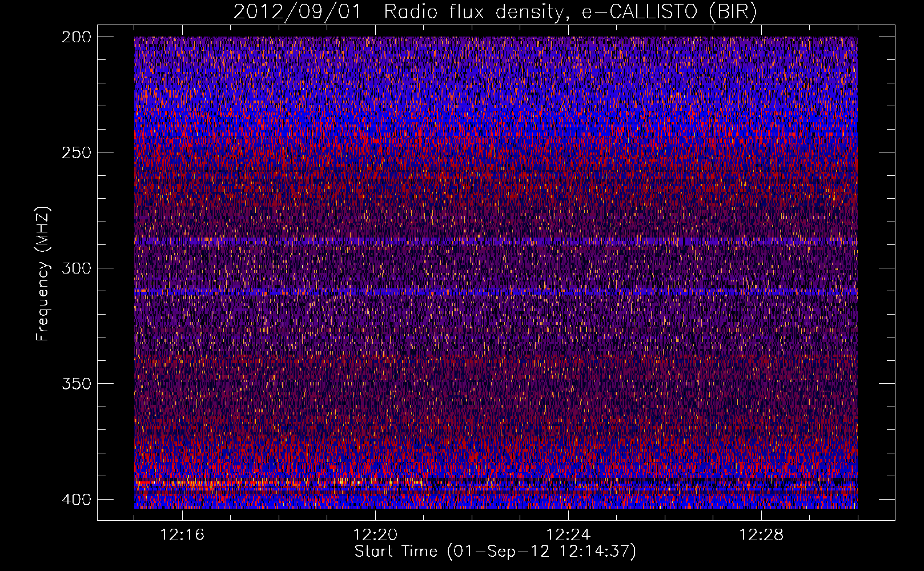Click the 250 frequency tick label
924x571 pixels.
point(76,152)
